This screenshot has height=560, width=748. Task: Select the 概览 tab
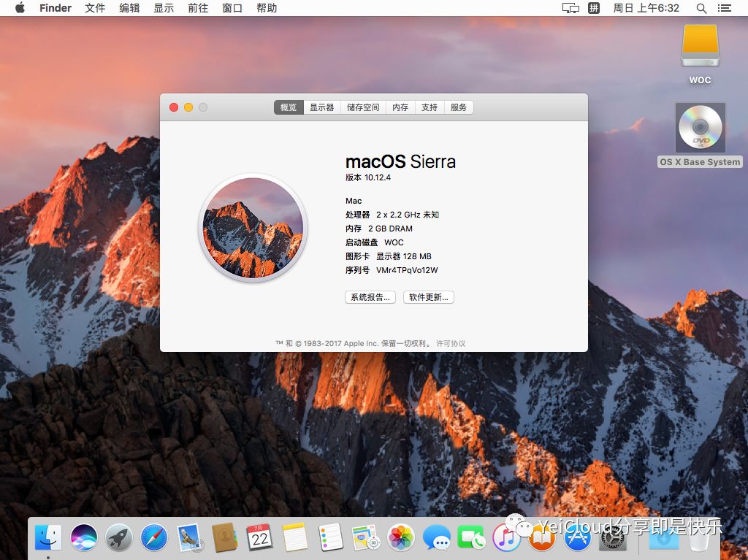tap(289, 107)
